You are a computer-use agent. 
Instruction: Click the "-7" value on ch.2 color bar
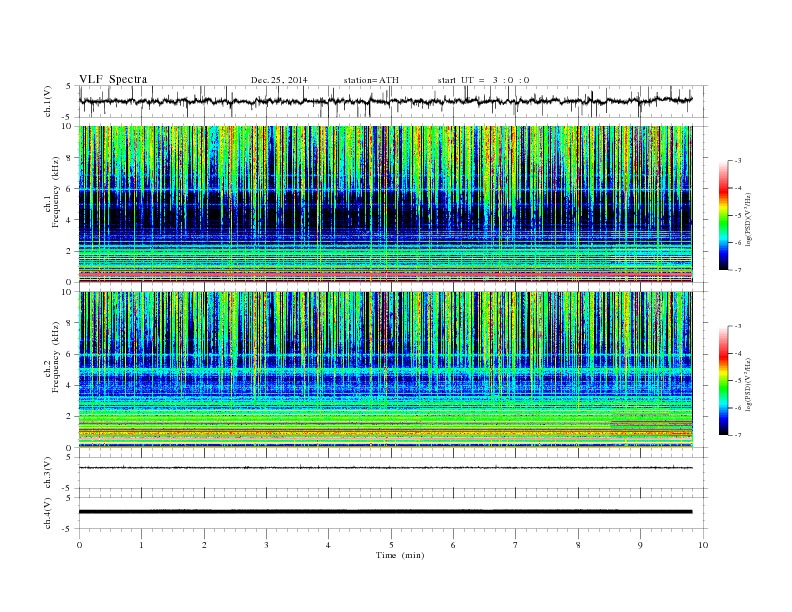click(x=737, y=435)
